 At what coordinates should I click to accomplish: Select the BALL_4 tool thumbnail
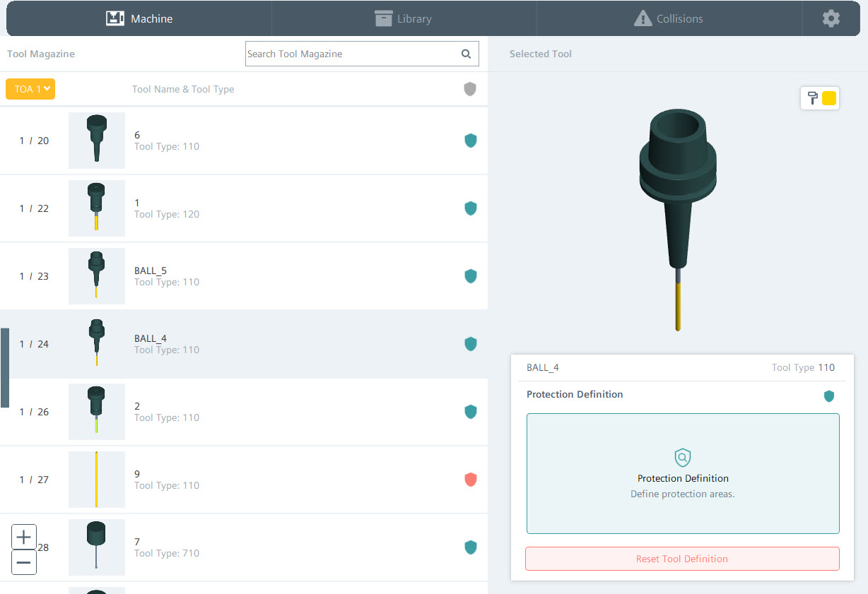click(97, 344)
